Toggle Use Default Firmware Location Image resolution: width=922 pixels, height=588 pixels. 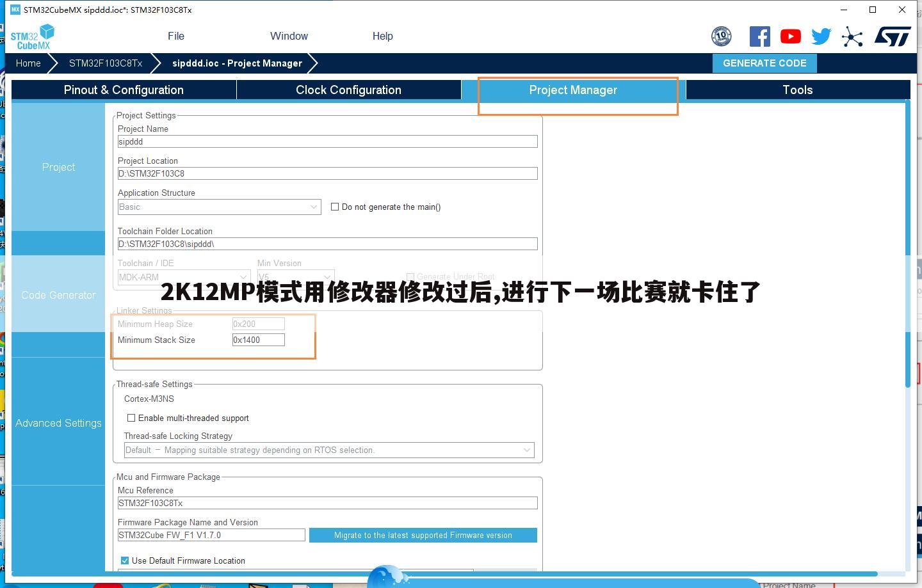coord(124,560)
